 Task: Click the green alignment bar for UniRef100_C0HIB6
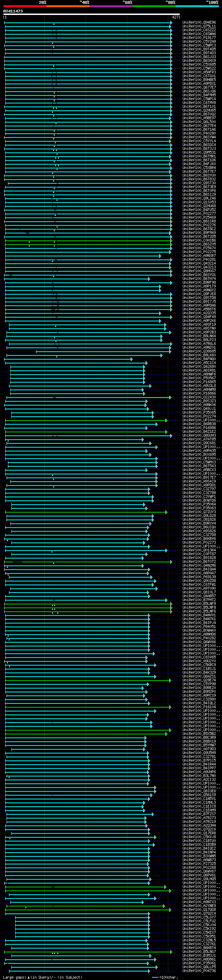[89, 241]
